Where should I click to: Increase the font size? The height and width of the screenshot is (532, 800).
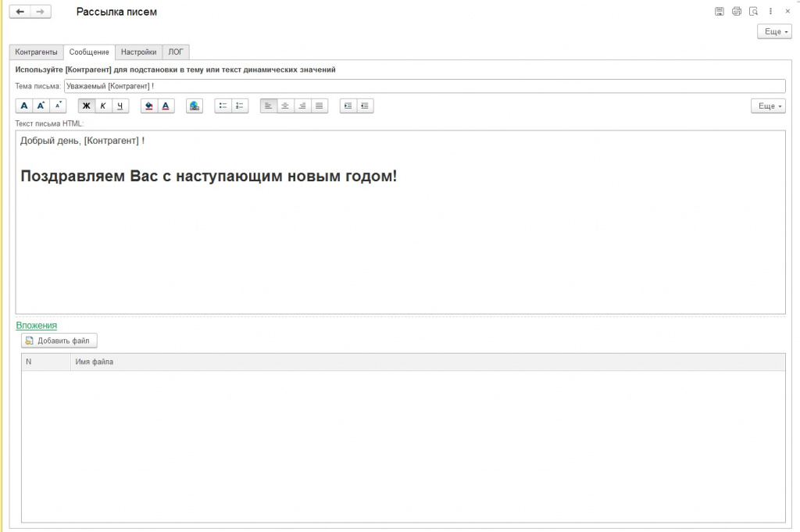41,105
